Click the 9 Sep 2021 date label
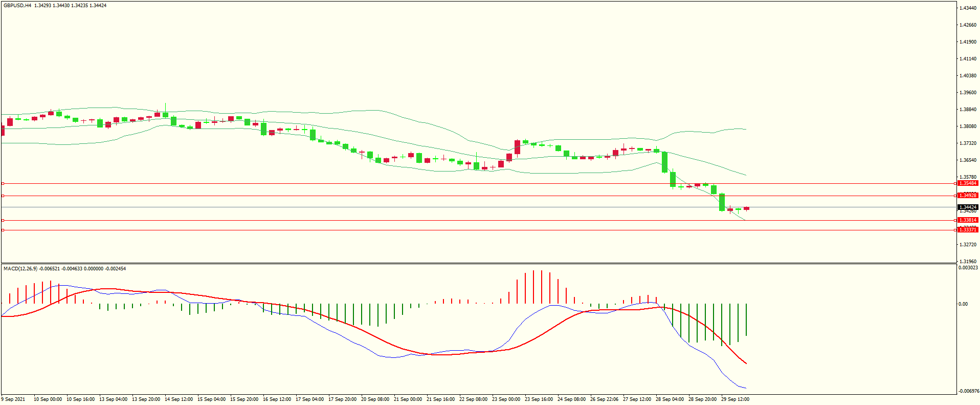This screenshot has width=980, height=405. pyautogui.click(x=13, y=399)
